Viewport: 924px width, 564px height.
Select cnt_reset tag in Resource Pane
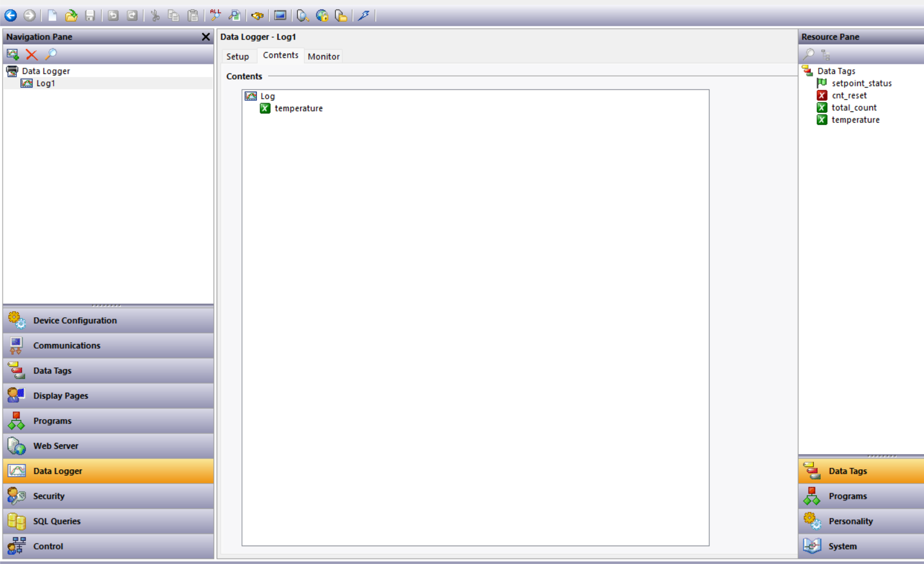(x=849, y=95)
